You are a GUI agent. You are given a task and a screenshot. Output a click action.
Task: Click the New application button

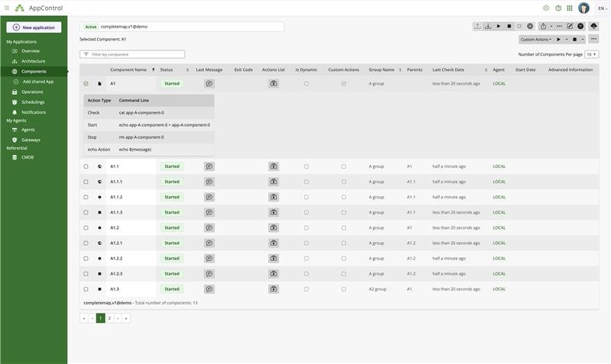34,27
